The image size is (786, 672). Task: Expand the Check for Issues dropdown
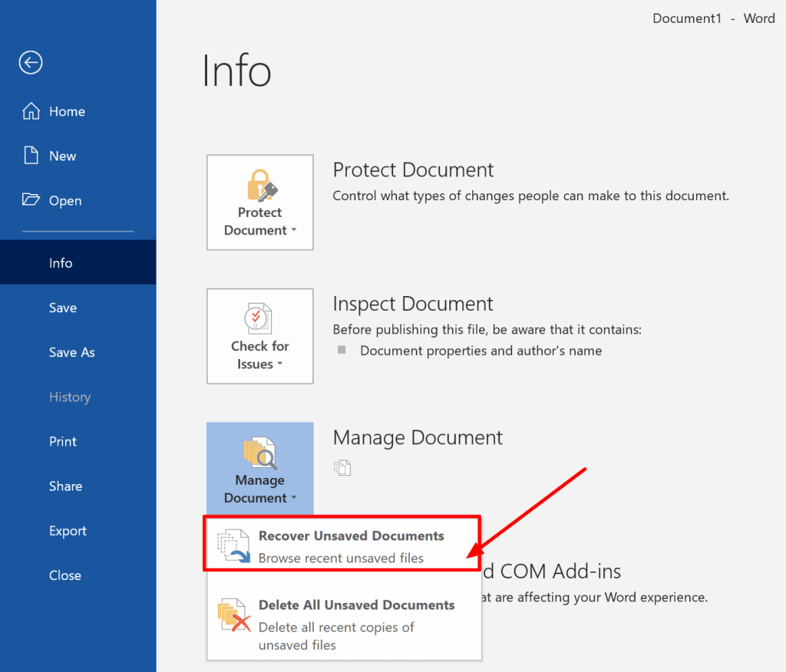pyautogui.click(x=260, y=355)
